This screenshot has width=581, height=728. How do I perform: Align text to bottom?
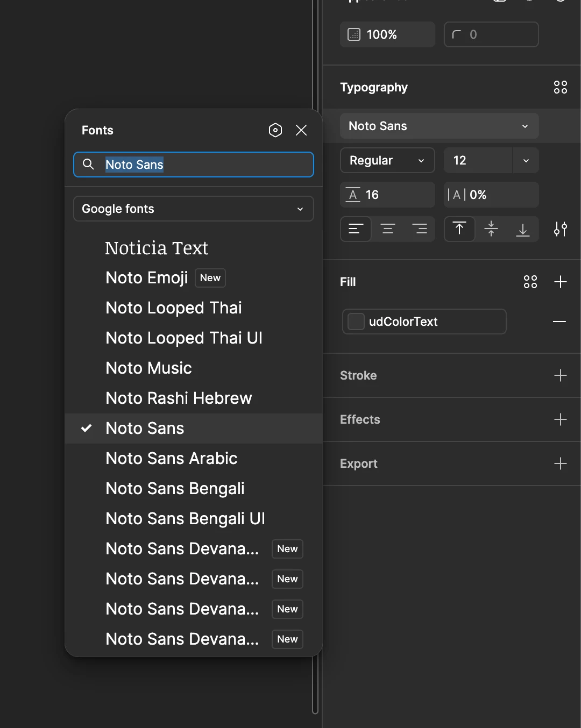[x=523, y=229]
